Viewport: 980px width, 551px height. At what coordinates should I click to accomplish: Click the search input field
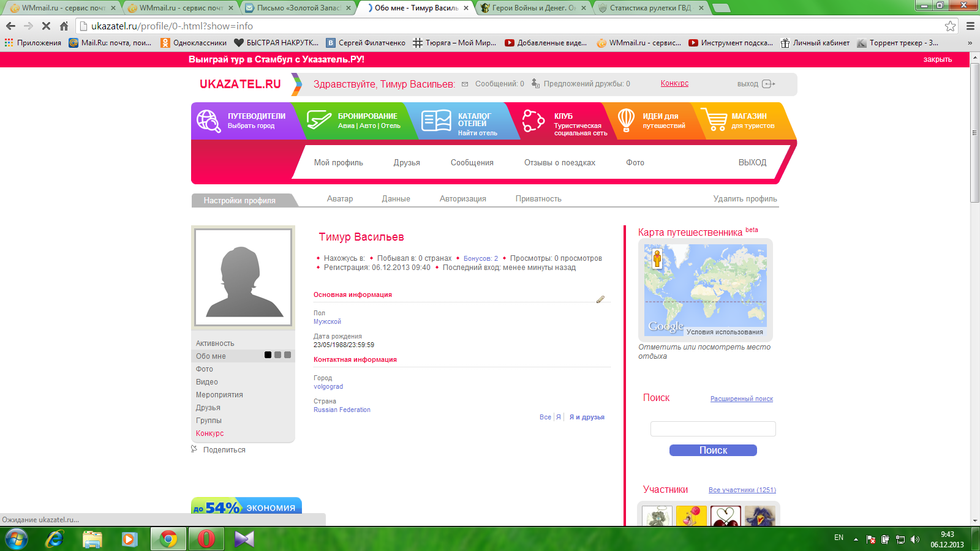pos(713,429)
